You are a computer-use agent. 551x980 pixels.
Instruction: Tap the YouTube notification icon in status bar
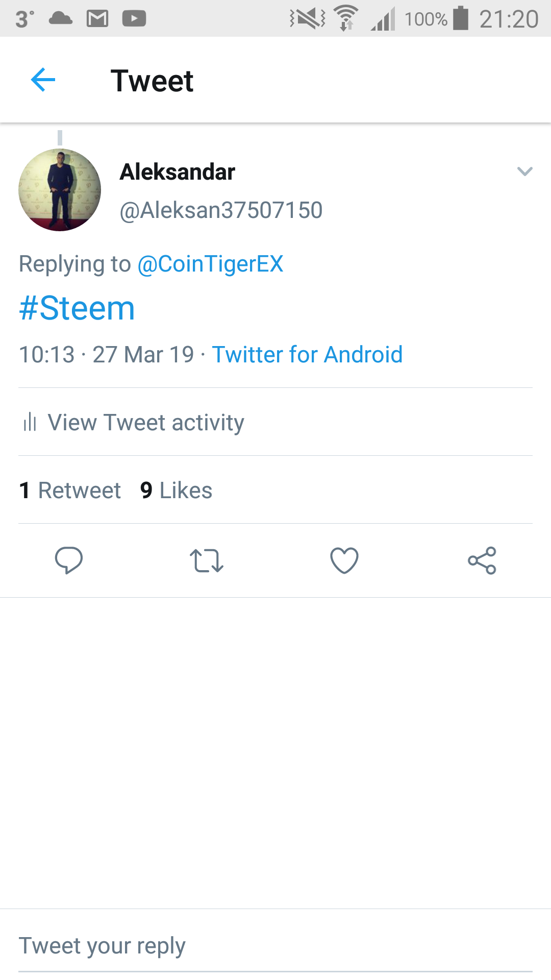134,19
